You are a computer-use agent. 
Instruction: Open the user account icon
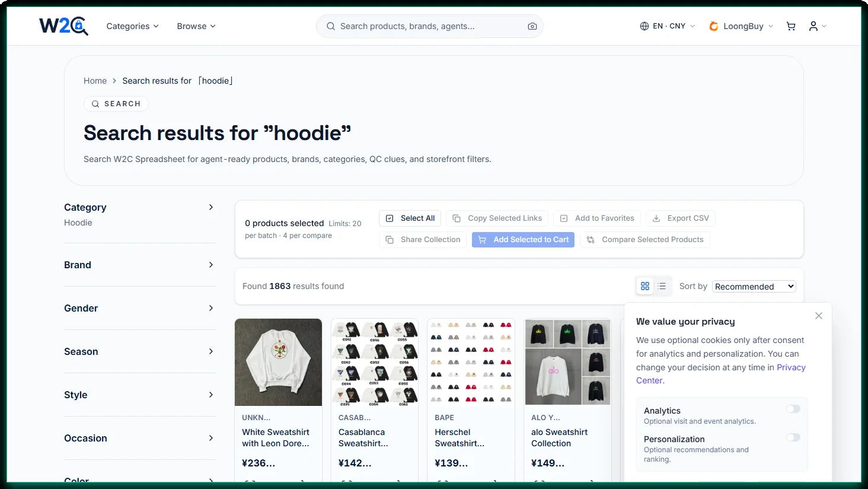click(813, 26)
